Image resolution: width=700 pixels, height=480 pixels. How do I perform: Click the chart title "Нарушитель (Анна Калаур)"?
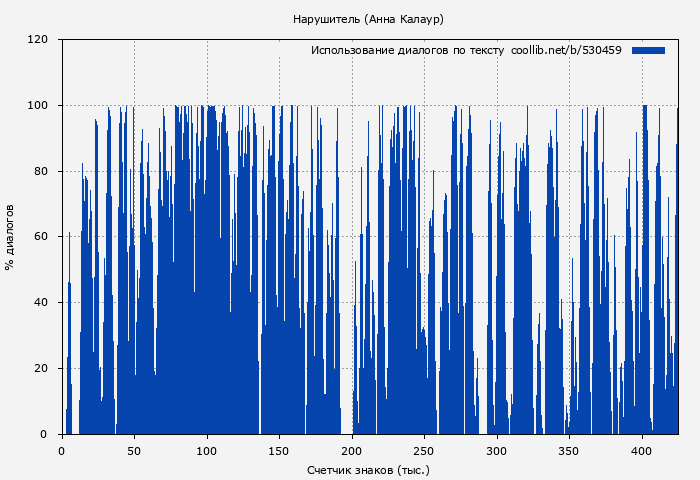[368, 19]
